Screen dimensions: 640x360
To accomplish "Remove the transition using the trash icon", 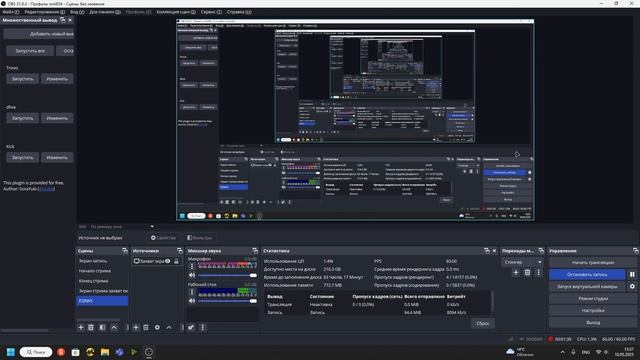I will 527,272.
